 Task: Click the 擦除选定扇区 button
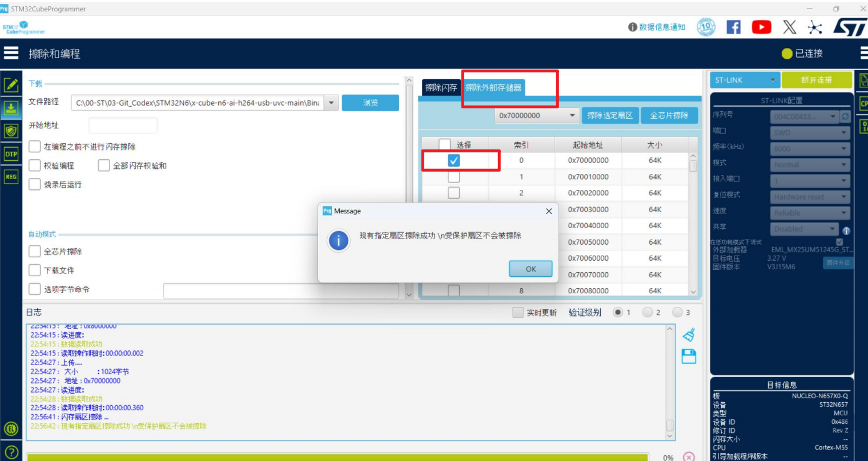click(x=610, y=115)
